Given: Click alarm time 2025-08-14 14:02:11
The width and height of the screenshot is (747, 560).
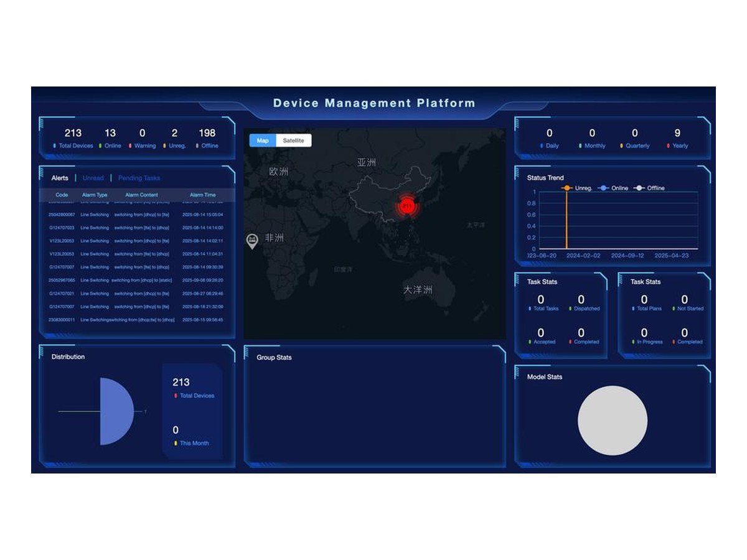Looking at the screenshot, I should point(202,241).
